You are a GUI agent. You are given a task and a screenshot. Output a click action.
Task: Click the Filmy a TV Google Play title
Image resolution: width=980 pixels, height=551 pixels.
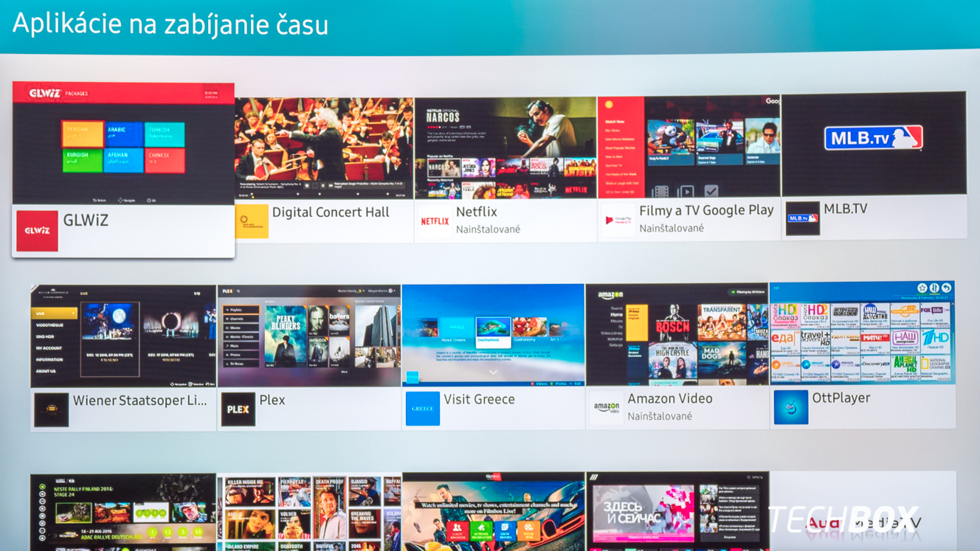click(x=706, y=211)
